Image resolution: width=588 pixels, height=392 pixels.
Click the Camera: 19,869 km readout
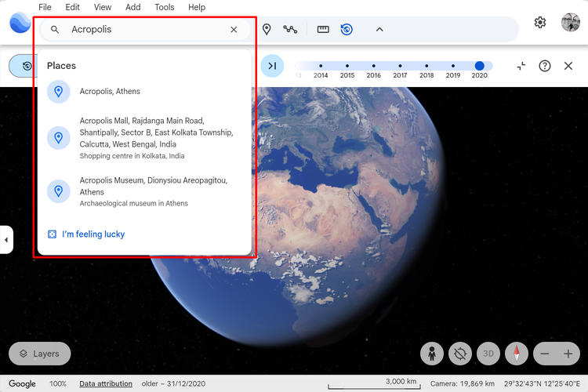click(x=463, y=383)
